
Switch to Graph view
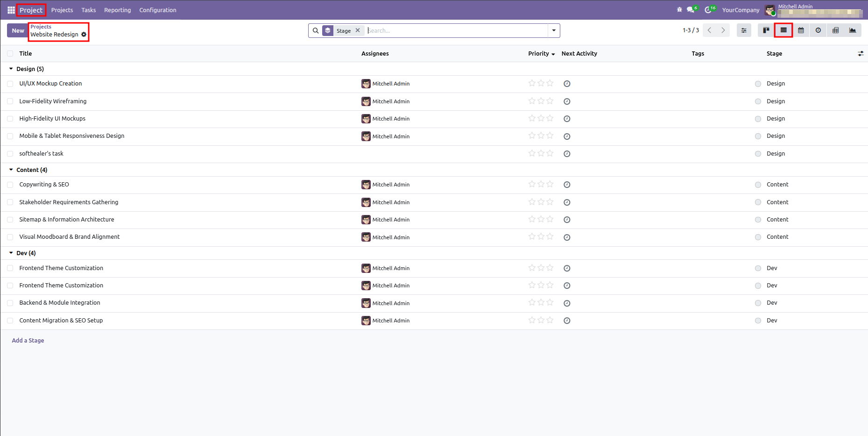(853, 30)
